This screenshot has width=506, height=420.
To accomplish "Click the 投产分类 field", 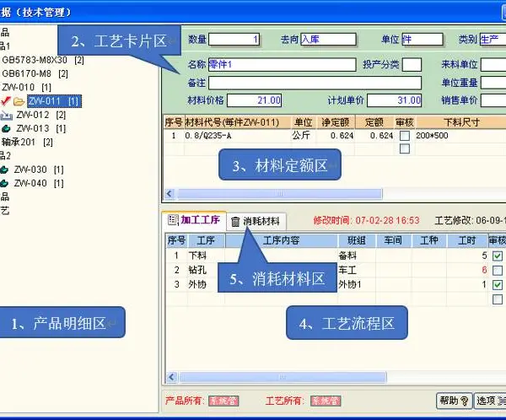I will pyautogui.click(x=412, y=65).
